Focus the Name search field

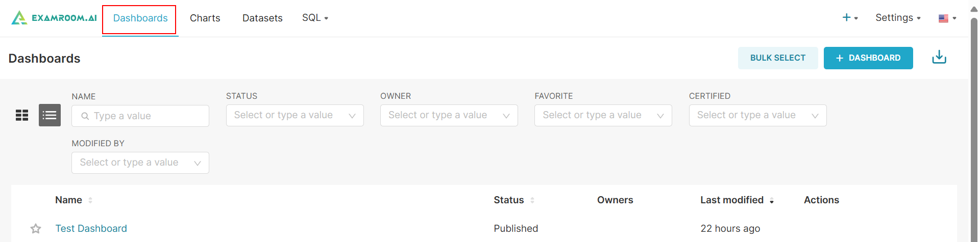coord(145,116)
